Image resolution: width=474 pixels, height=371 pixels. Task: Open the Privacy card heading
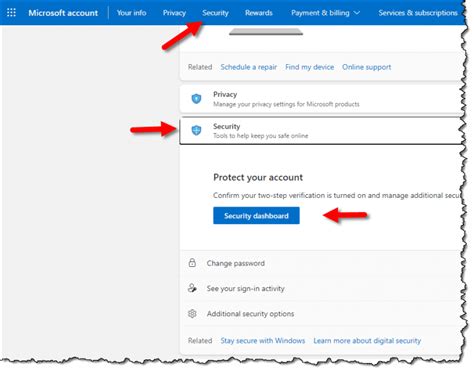pyautogui.click(x=225, y=94)
